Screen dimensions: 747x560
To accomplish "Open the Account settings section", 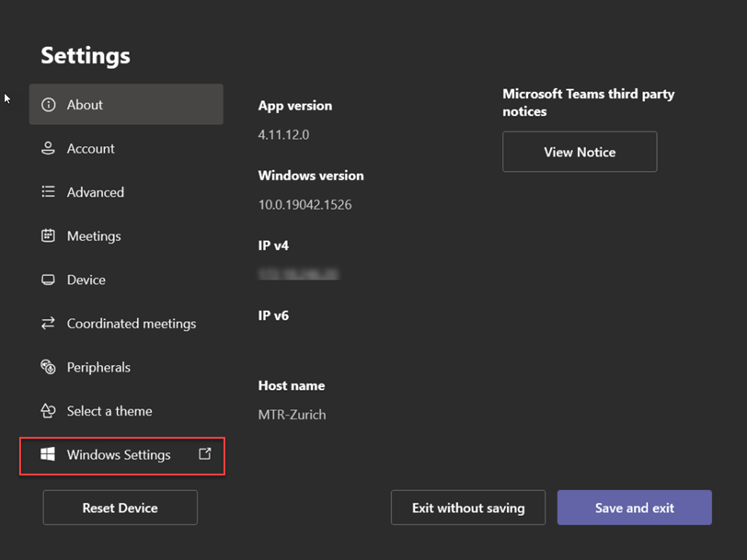I will (90, 148).
